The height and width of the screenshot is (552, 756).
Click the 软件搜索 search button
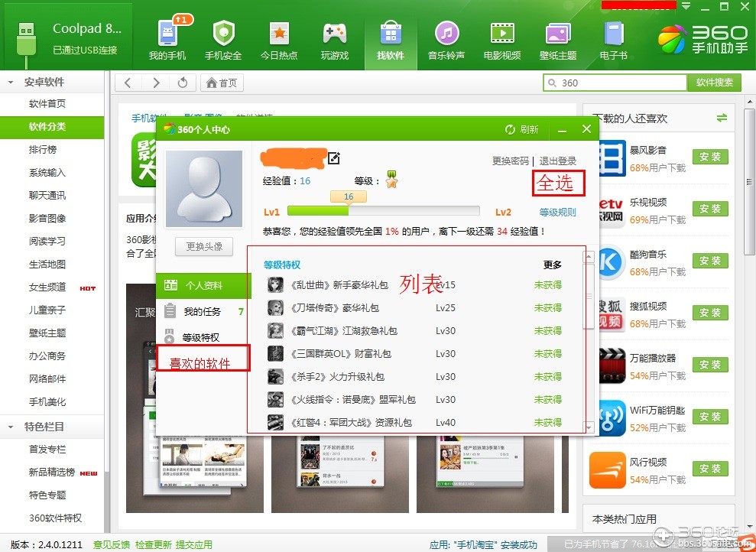click(x=714, y=83)
